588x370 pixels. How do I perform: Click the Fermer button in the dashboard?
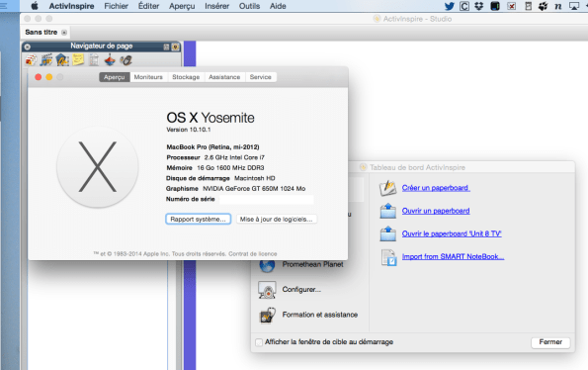pyautogui.click(x=550, y=342)
